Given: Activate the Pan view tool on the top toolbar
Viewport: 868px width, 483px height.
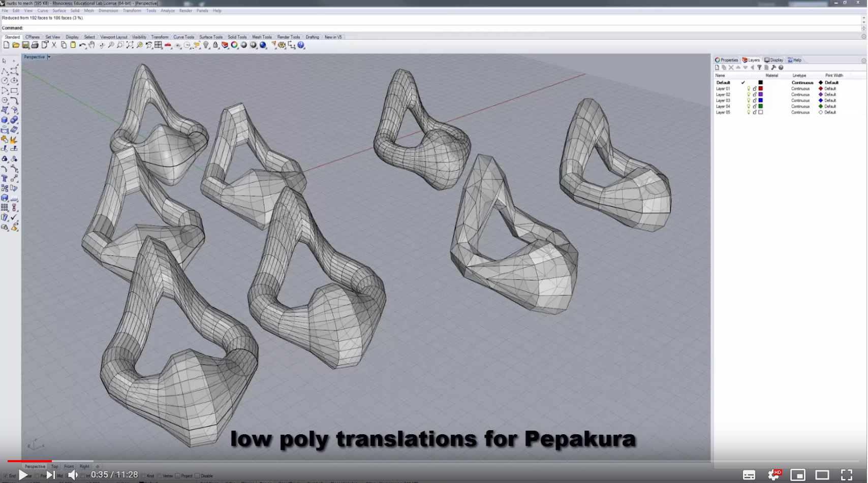Looking at the screenshot, I should pyautogui.click(x=91, y=45).
